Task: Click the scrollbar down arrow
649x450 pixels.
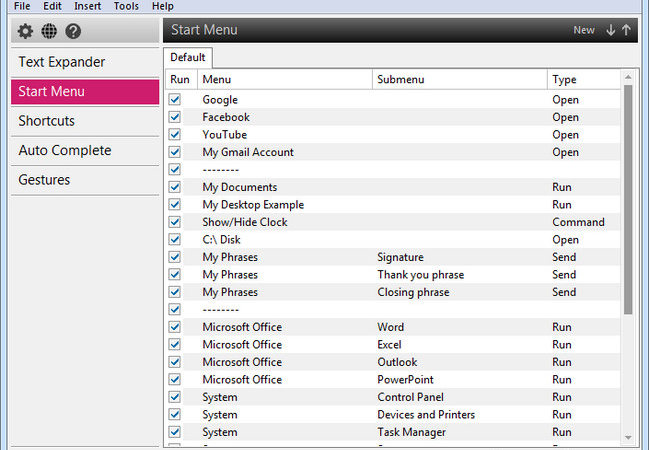Action: [x=628, y=438]
